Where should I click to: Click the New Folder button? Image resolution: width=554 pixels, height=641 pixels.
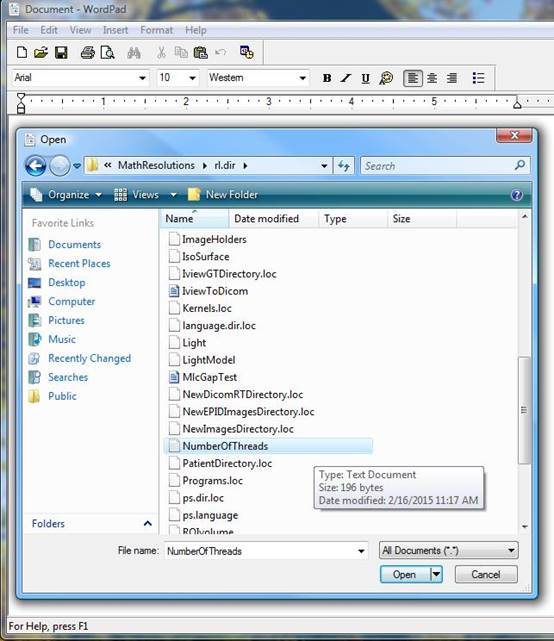pyautogui.click(x=223, y=195)
